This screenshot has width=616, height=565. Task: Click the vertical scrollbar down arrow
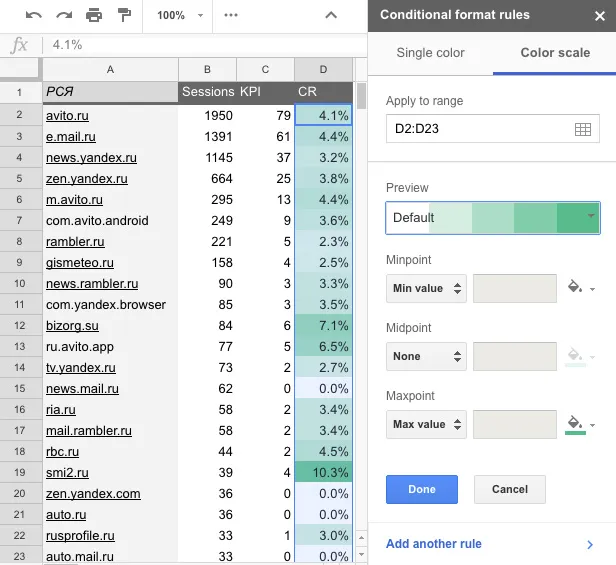(361, 554)
